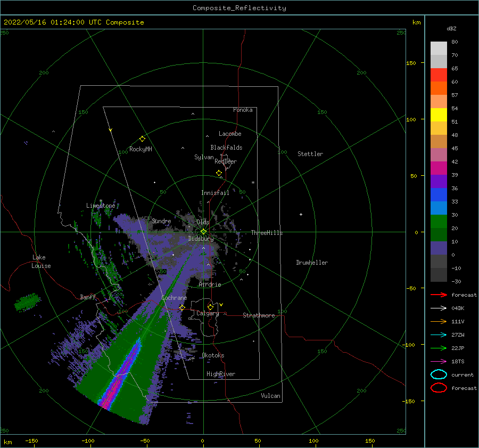Click the Vulcan town label
This screenshot has height=448, width=479.
tap(270, 396)
